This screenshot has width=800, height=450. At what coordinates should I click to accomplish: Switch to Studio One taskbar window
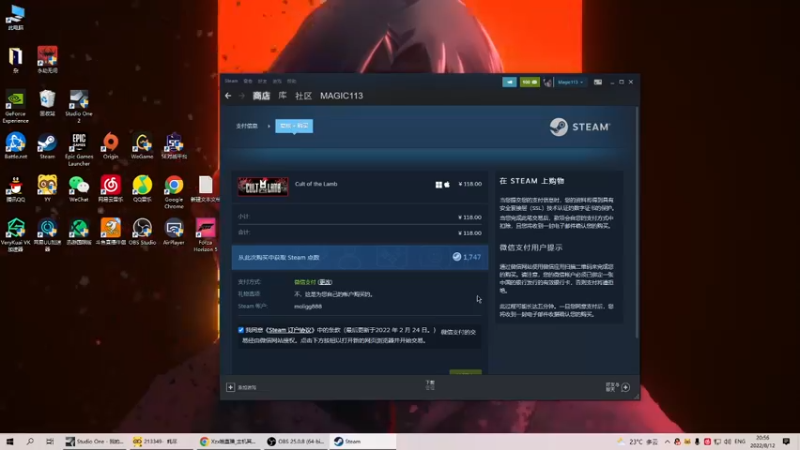pyautogui.click(x=95, y=441)
